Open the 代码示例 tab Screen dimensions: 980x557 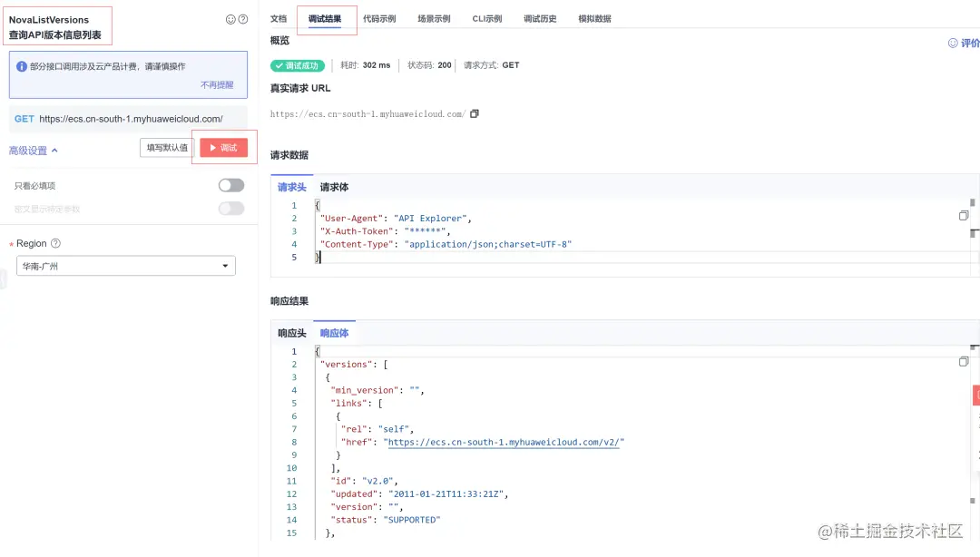coord(379,19)
